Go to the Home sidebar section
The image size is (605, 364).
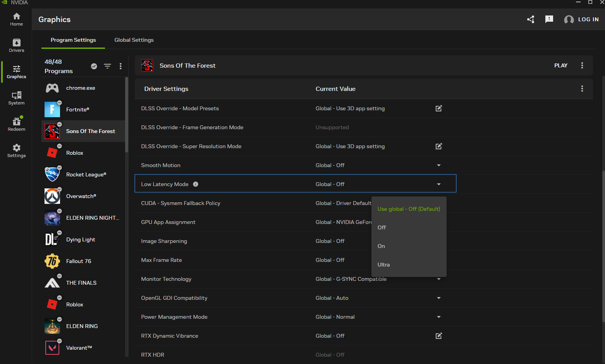[16, 19]
